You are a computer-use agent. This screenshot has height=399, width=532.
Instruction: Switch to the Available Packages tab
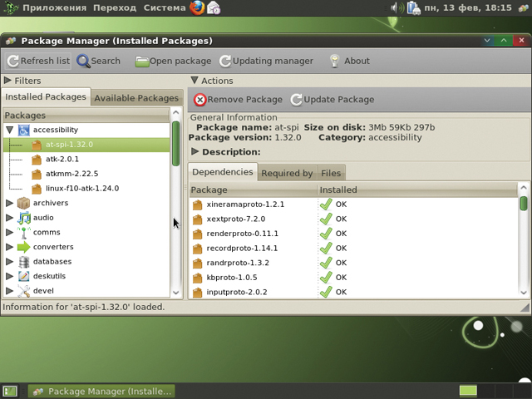tap(136, 98)
